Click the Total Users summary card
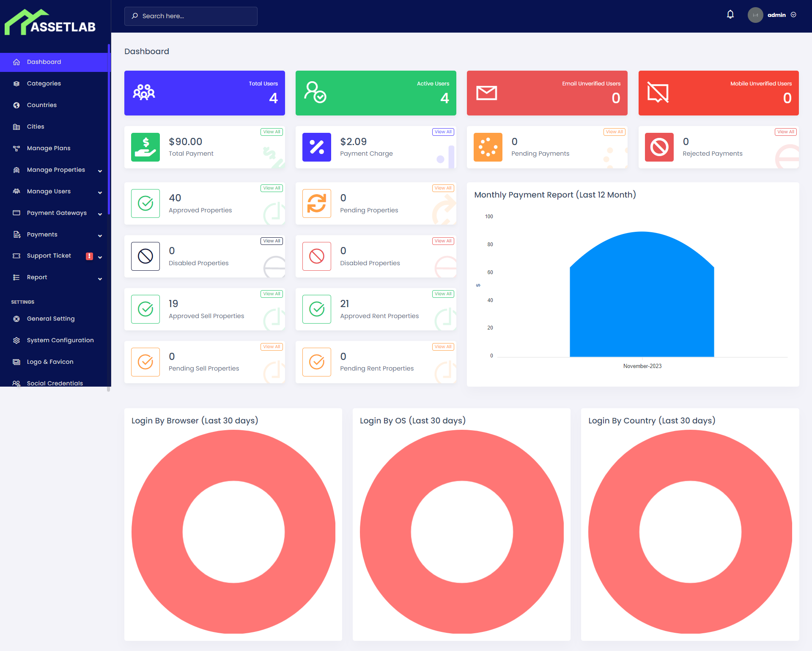The width and height of the screenshot is (812, 651). (x=204, y=93)
